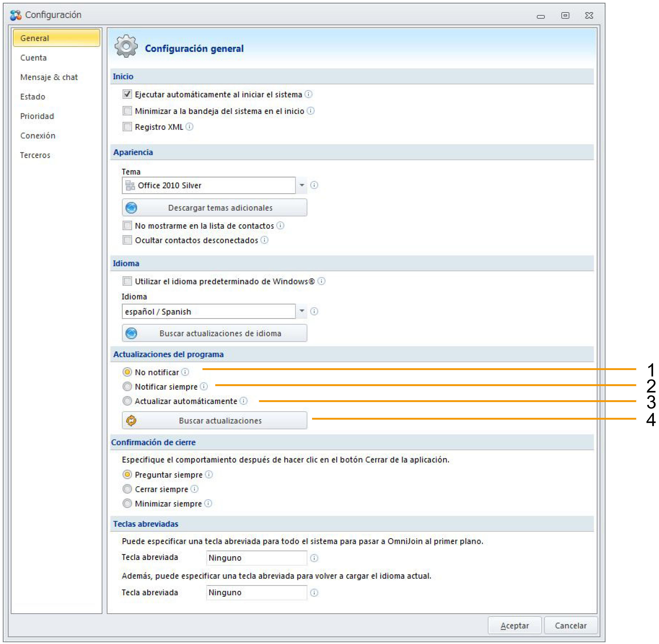Select Actualizar automáticamente radio button
This screenshot has height=644, width=659.
(127, 401)
